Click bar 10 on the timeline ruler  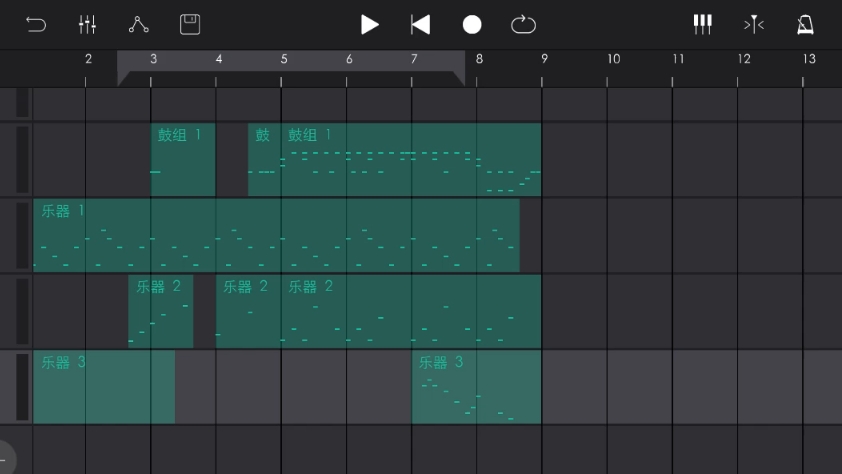(x=613, y=59)
